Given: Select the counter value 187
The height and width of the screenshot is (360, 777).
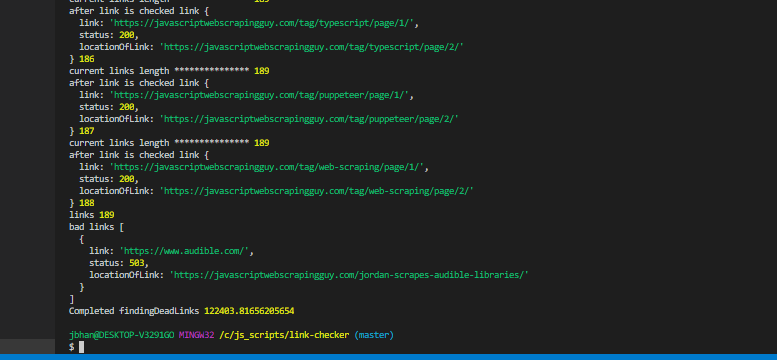Looking at the screenshot, I should tap(87, 131).
